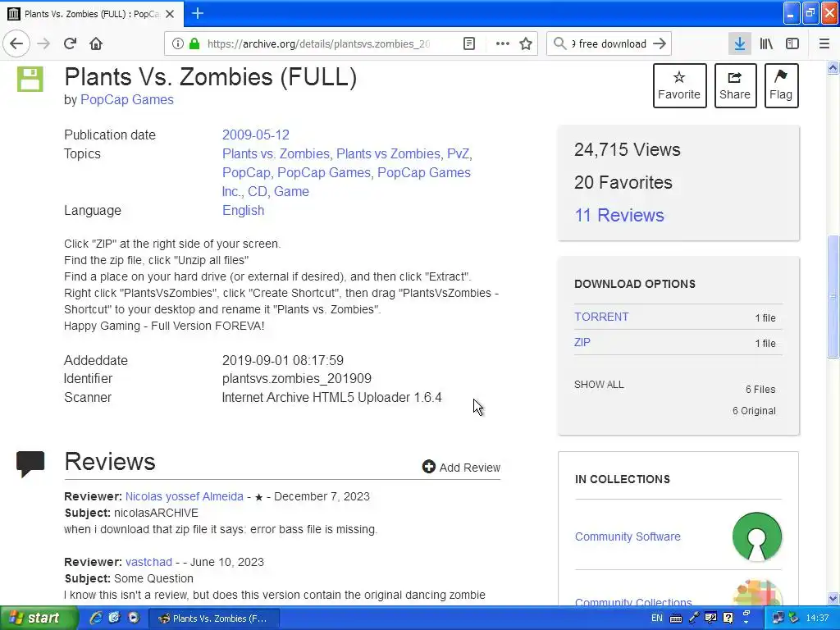Open the PvZ topic link
Image resolution: width=840 pixels, height=630 pixels.
pos(458,153)
